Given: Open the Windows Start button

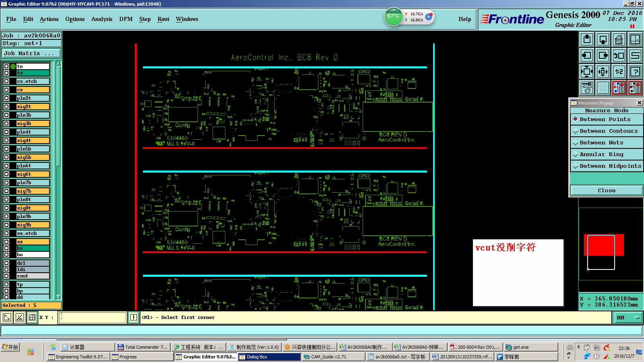Looking at the screenshot, I should (10, 347).
